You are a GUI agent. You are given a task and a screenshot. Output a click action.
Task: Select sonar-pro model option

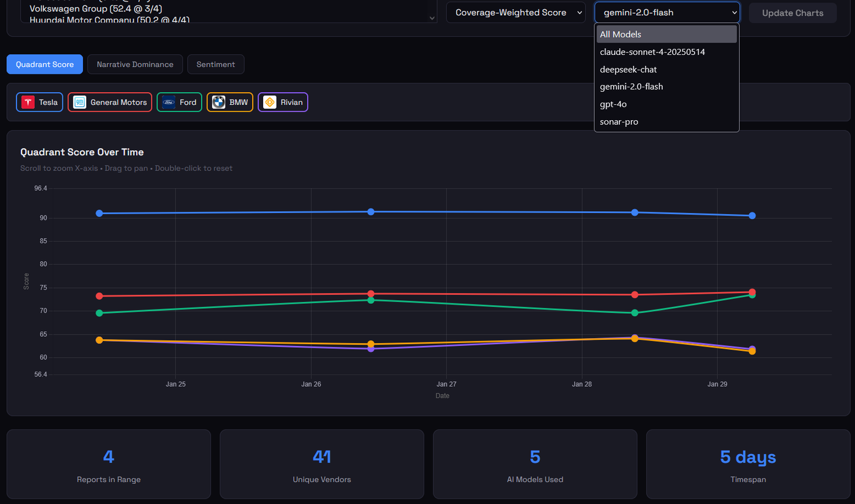pyautogui.click(x=666, y=121)
